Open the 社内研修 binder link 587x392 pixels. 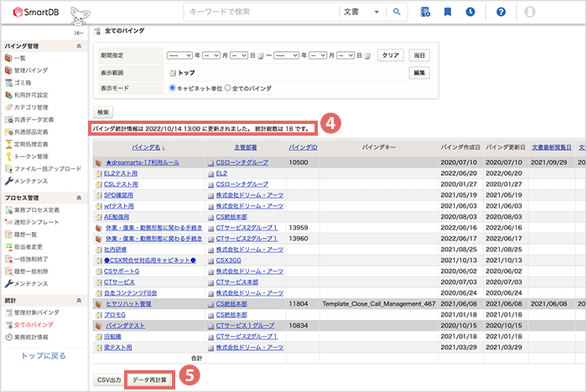coord(116,250)
